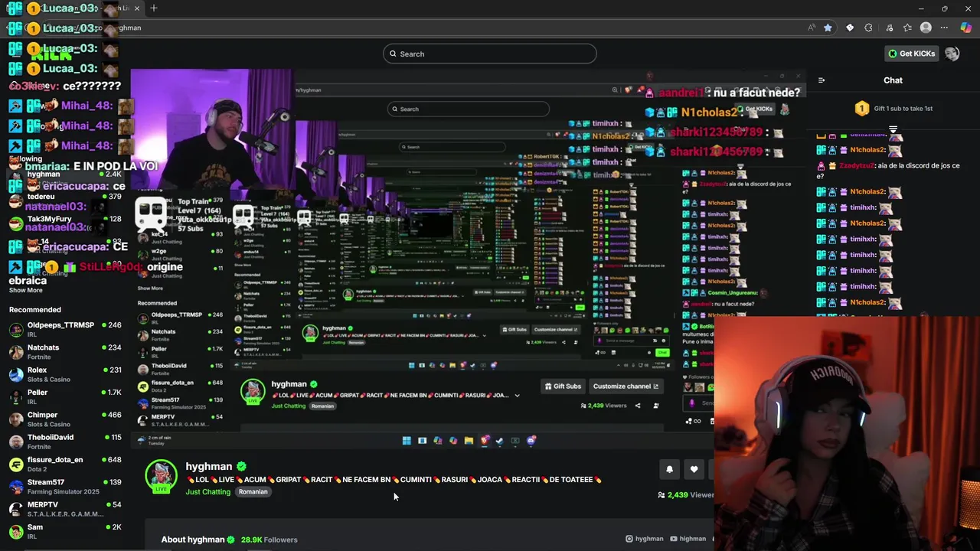
Task: Open hyghman's channel avatar with LIVE badge
Action: click(161, 476)
